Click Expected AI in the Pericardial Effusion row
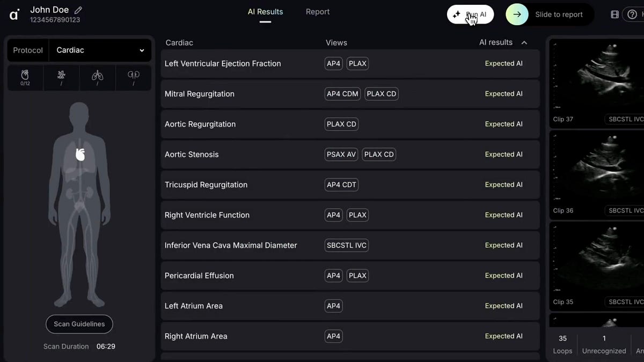 [x=504, y=276]
